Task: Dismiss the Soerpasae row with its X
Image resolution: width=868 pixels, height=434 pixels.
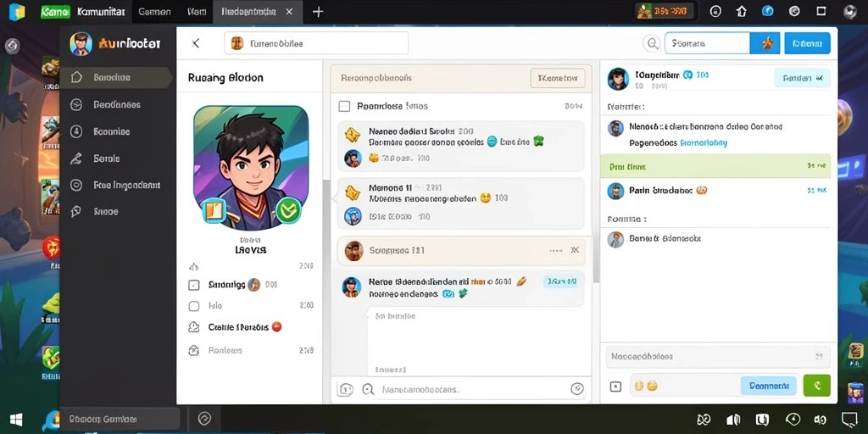Action: (575, 250)
